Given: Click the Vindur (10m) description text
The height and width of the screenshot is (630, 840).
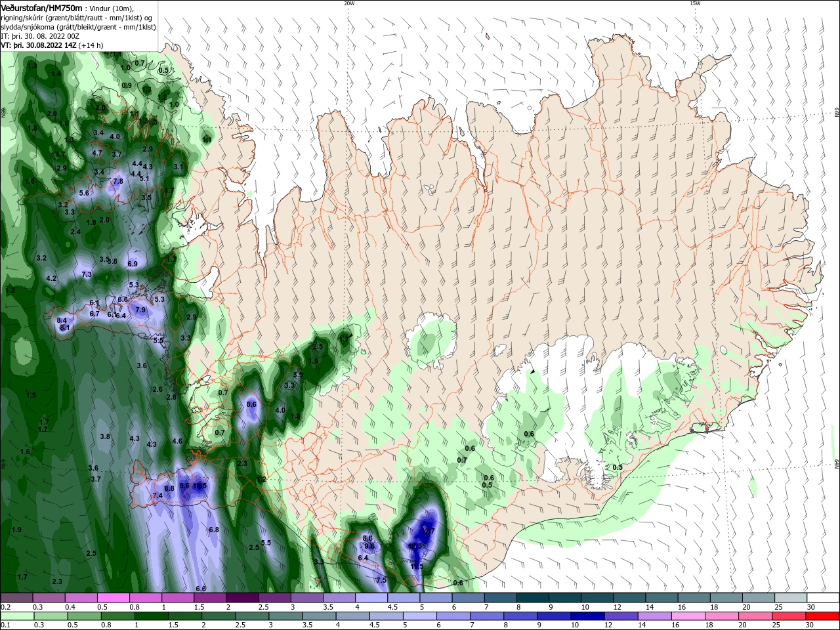Looking at the screenshot, I should click(110, 8).
